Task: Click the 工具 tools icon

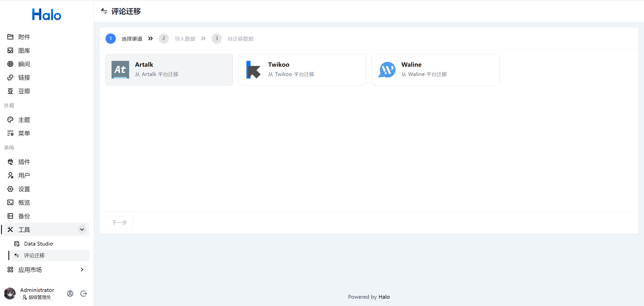Action: (x=10, y=229)
